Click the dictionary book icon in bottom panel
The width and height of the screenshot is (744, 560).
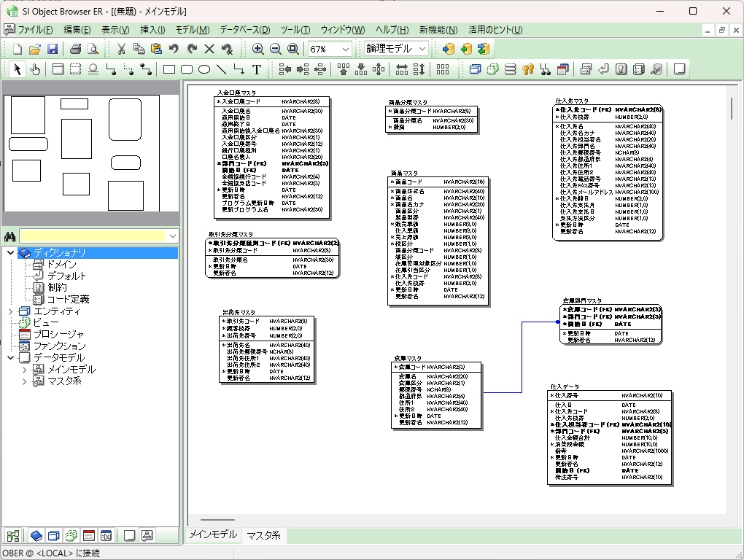coord(36,536)
